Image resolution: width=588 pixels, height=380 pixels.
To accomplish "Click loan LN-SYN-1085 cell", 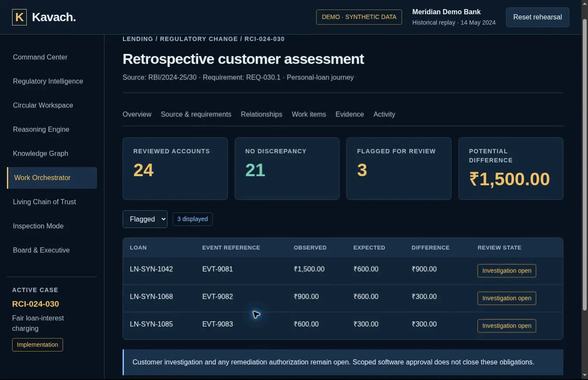I will pyautogui.click(x=152, y=324).
